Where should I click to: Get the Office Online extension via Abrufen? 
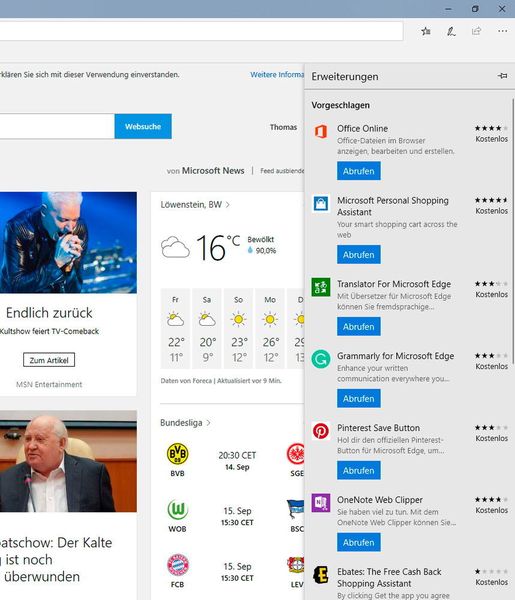click(x=359, y=171)
